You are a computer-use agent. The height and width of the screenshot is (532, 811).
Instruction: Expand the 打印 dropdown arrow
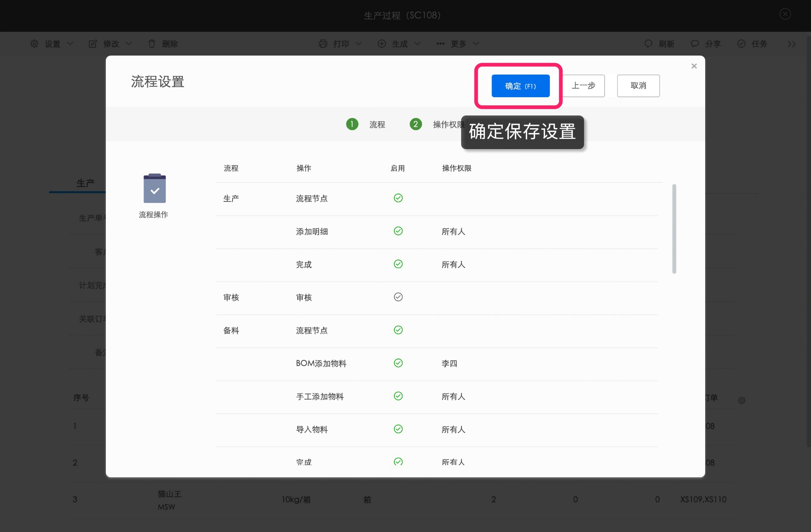(x=359, y=44)
